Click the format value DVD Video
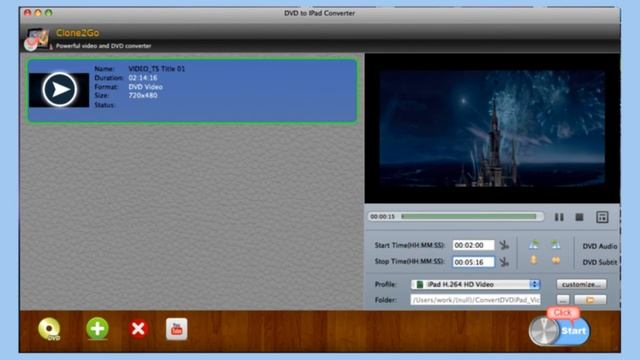 point(145,87)
